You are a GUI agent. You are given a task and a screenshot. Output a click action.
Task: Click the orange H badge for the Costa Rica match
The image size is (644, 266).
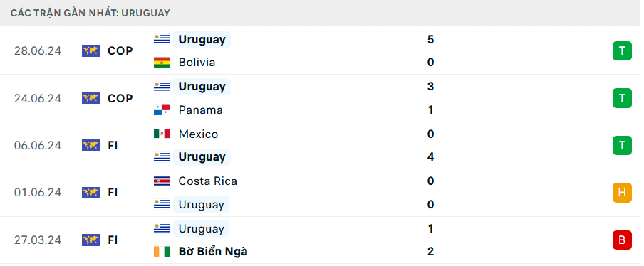(622, 193)
